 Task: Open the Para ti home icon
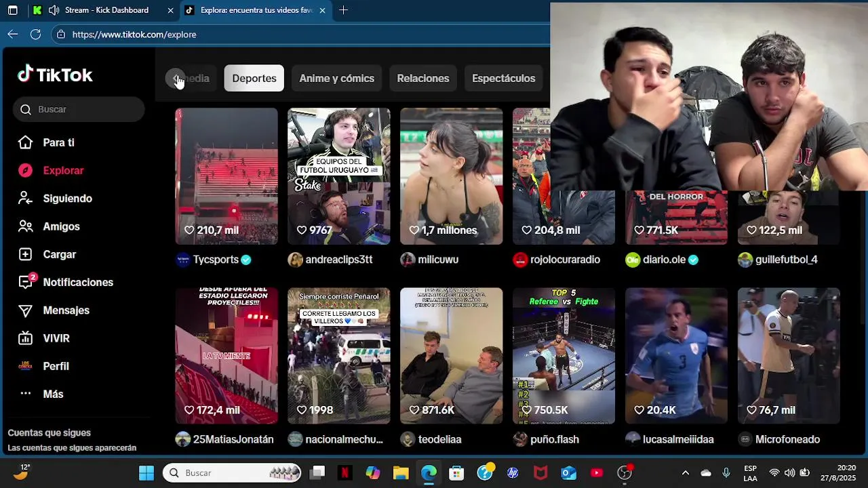click(25, 142)
